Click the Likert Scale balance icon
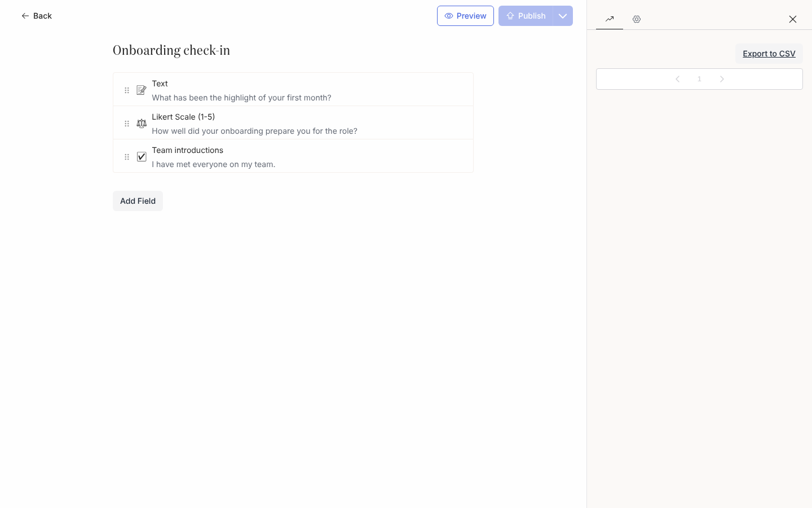This screenshot has height=508, width=812. pos(142,124)
